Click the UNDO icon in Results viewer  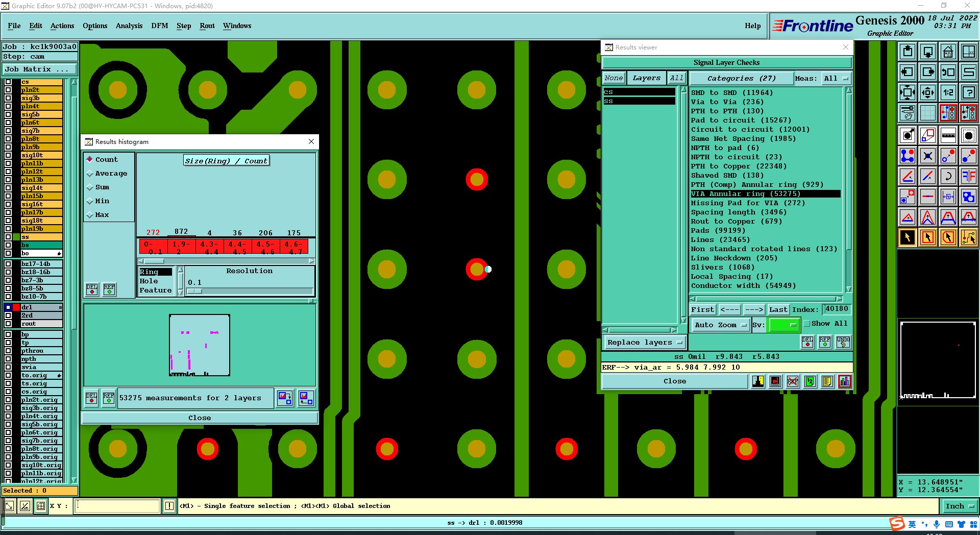pos(843,342)
